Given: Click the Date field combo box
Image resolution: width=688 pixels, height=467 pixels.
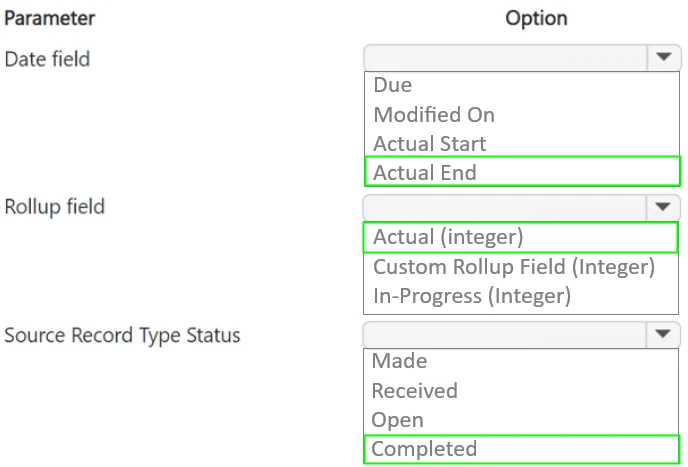Looking at the screenshot, I should click(x=506, y=58).
